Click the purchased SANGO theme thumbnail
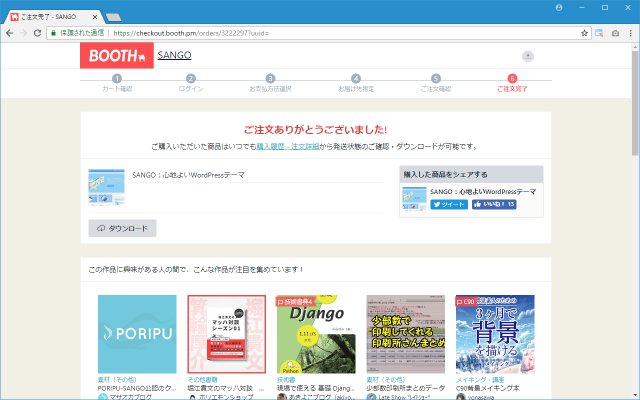The height and width of the screenshot is (400, 640). (106, 187)
